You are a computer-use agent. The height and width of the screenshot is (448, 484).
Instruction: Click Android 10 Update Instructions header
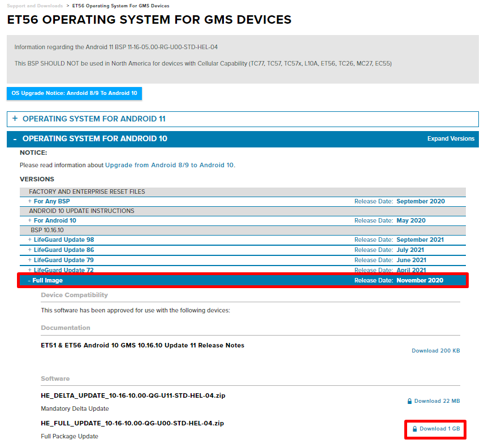(243, 211)
